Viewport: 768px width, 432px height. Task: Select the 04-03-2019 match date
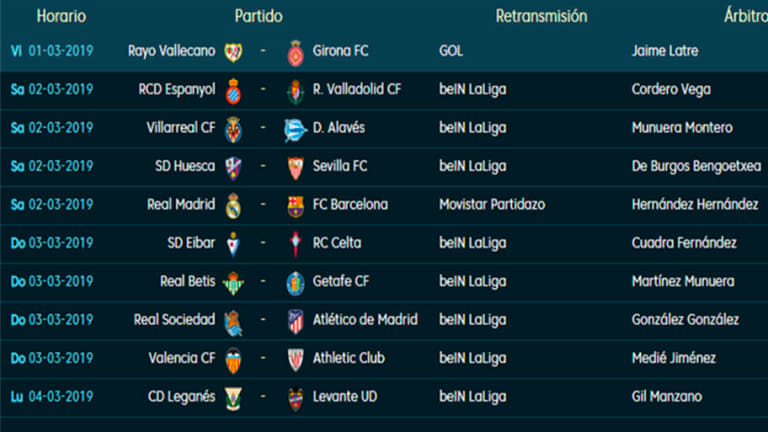tap(61, 397)
